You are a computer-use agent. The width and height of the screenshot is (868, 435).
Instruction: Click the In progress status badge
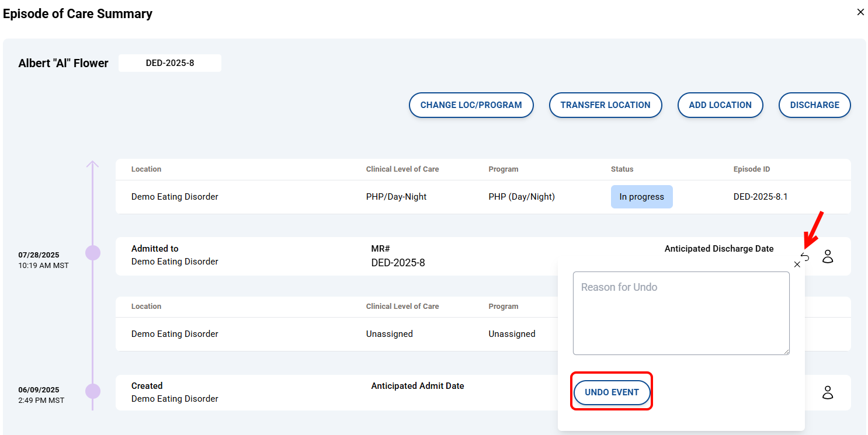tap(641, 197)
